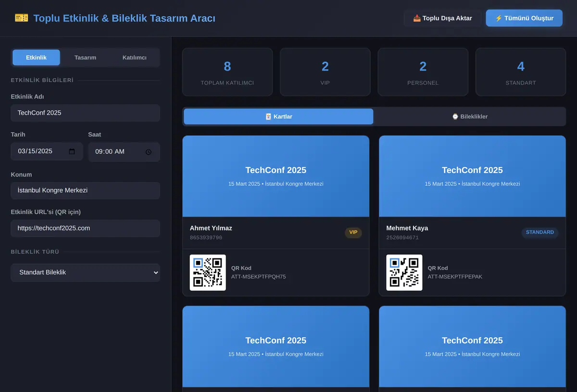Click the Personel stat card

click(x=423, y=72)
